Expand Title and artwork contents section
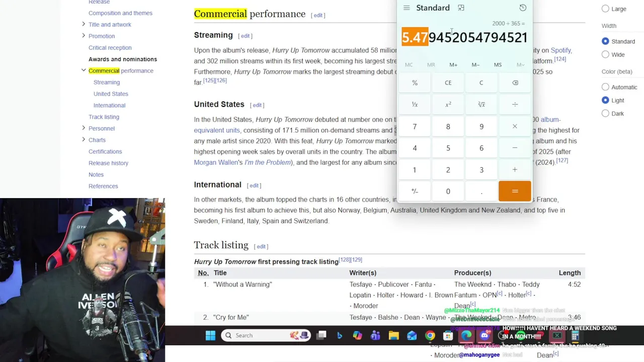This screenshot has height=362, width=644. 84,24
